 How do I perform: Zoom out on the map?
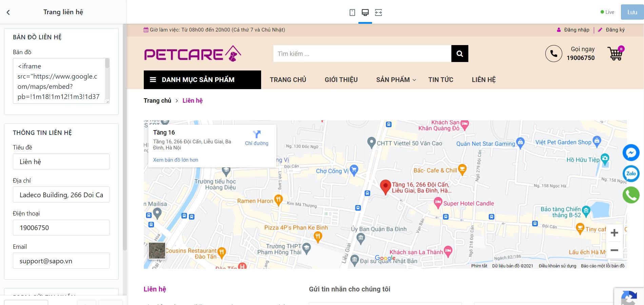pos(614,250)
